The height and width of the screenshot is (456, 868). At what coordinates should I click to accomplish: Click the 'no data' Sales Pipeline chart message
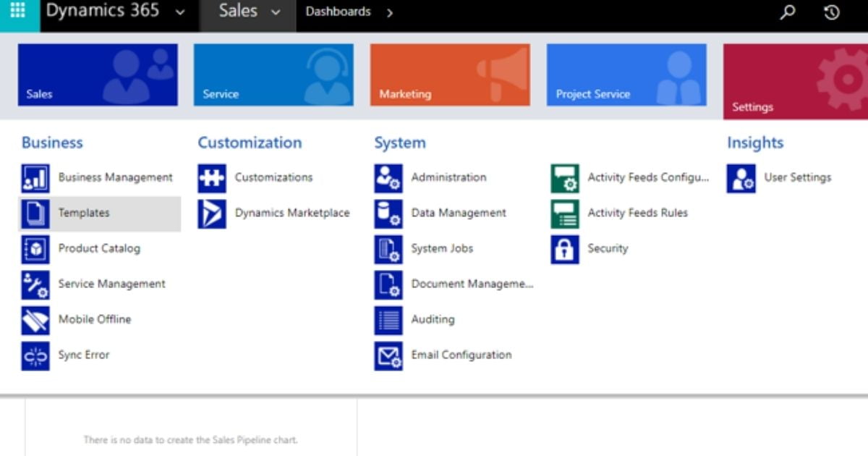[190, 439]
